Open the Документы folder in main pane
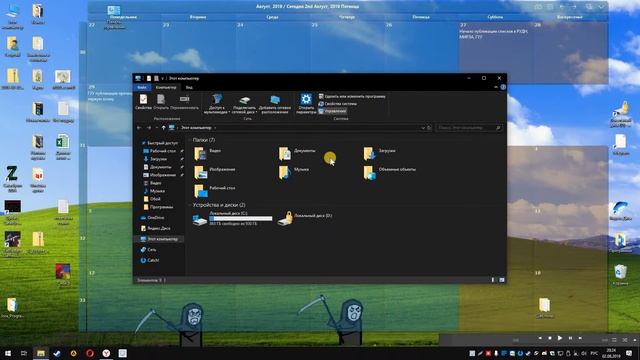The width and height of the screenshot is (640, 360). pos(297,153)
